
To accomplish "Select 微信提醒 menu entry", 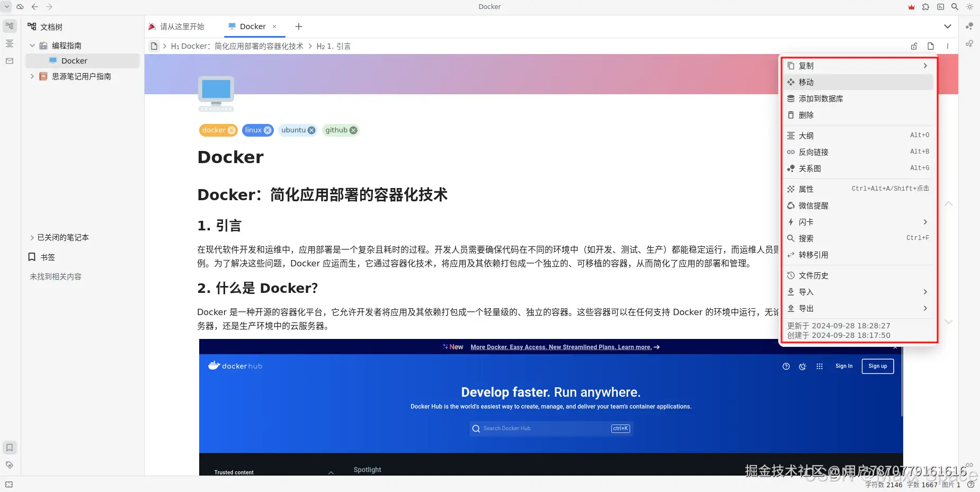I will tap(858, 205).
